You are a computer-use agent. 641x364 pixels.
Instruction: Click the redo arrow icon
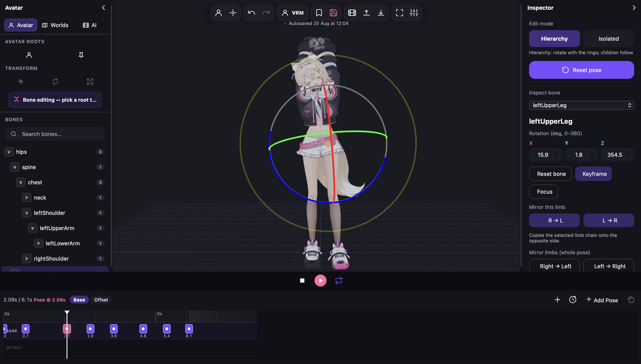click(266, 13)
